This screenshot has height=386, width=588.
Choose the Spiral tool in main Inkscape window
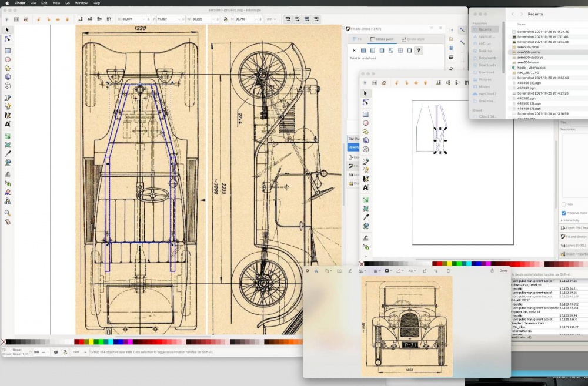click(8, 86)
